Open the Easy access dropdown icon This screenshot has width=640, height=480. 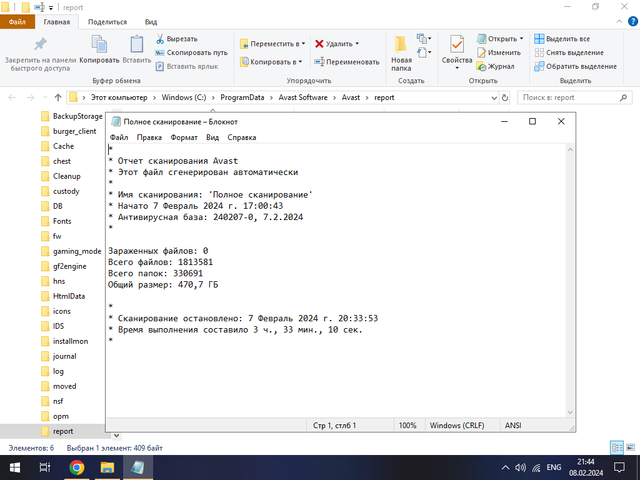tap(424, 53)
